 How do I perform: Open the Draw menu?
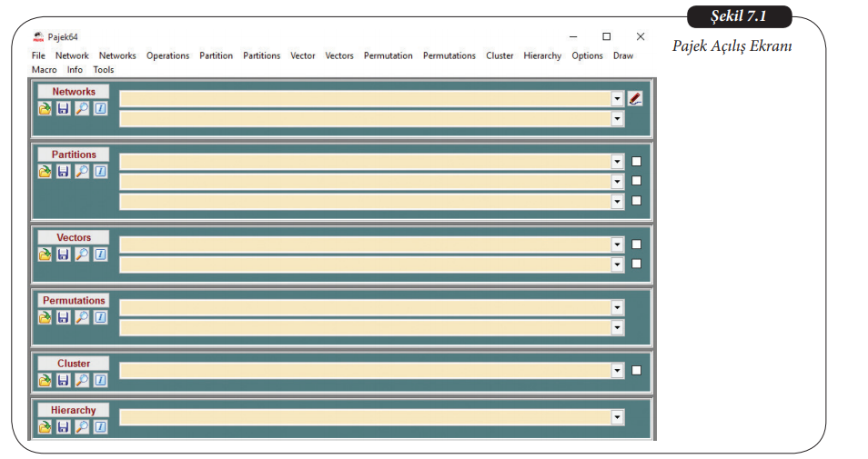(622, 55)
